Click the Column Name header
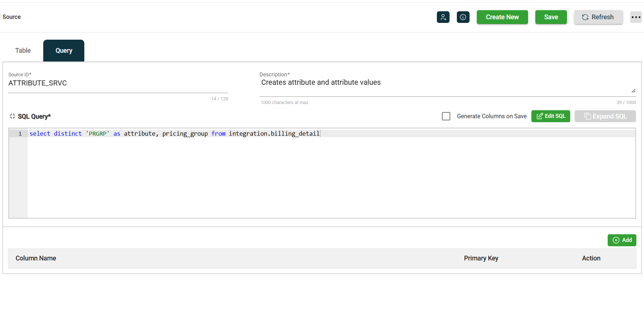The image size is (644, 319). tap(36, 258)
